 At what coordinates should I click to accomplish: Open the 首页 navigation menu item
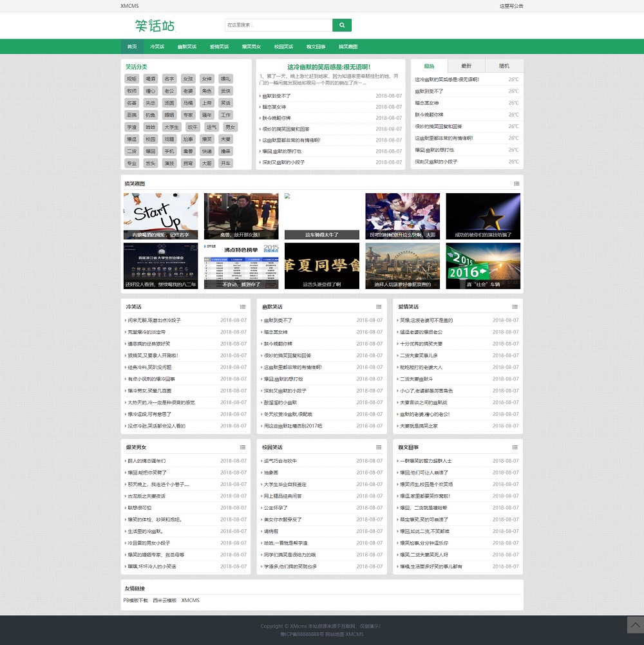[131, 46]
